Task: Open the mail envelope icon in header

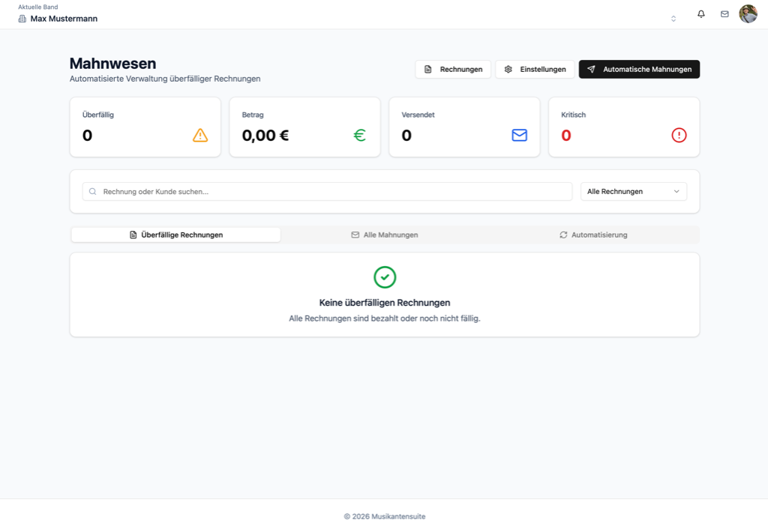Action: coord(724,14)
